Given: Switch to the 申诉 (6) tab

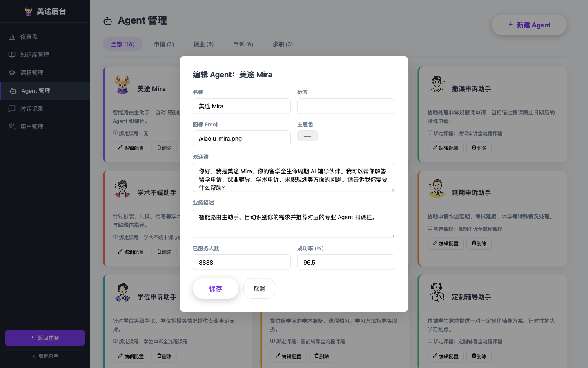Looking at the screenshot, I should (243, 44).
